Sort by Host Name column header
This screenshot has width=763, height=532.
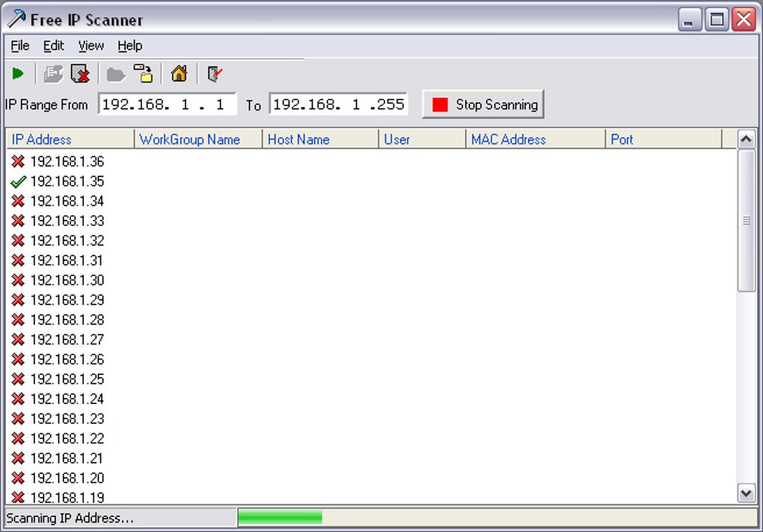click(321, 139)
